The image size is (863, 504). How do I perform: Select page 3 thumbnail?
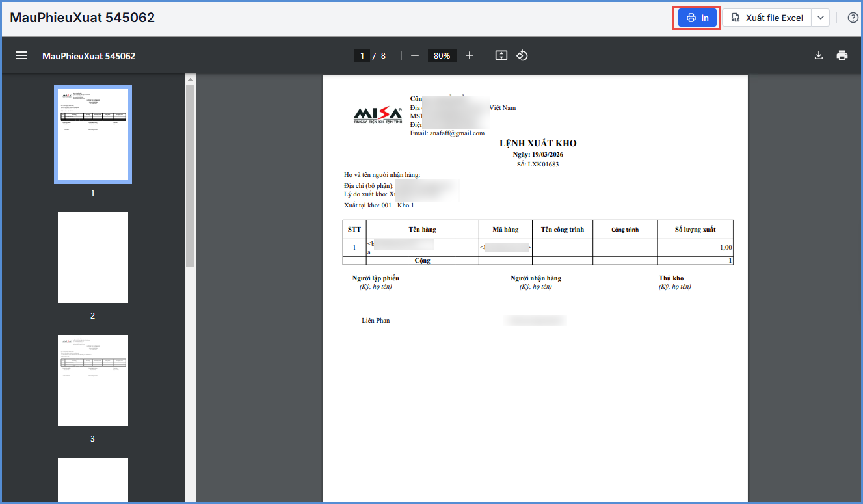coord(93,380)
